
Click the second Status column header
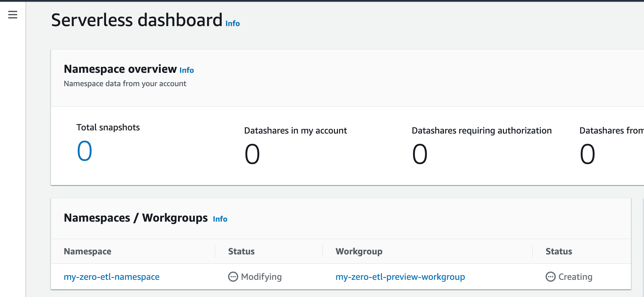(558, 251)
